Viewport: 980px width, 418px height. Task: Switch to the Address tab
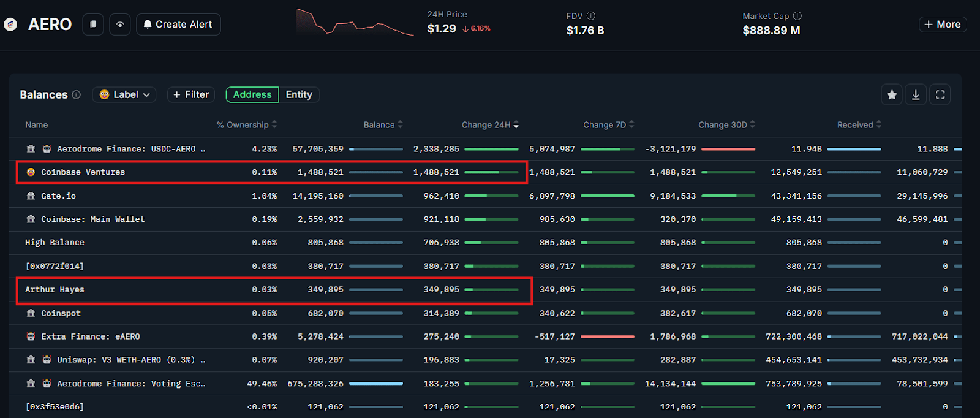point(252,94)
